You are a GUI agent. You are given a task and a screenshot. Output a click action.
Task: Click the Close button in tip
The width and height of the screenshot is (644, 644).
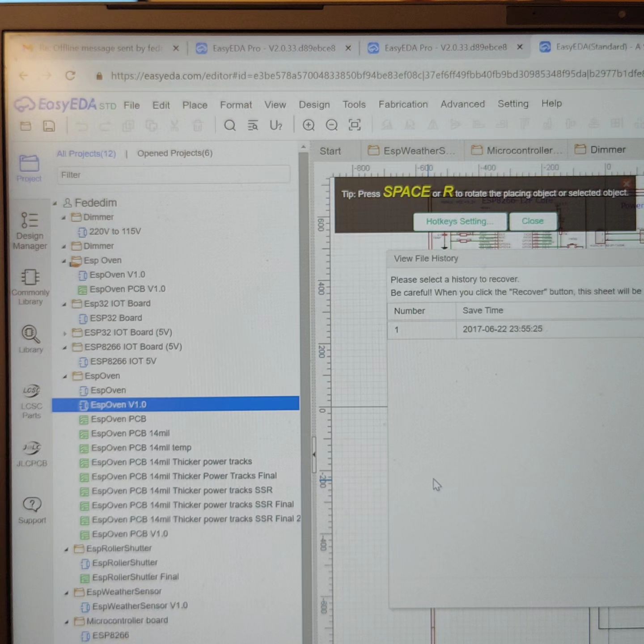(x=533, y=221)
